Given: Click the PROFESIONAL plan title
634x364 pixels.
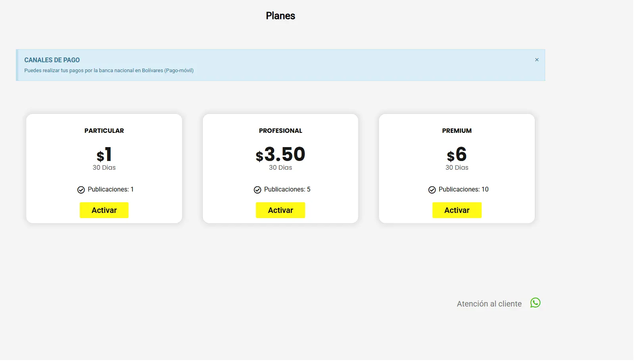Looking at the screenshot, I should 280,131.
